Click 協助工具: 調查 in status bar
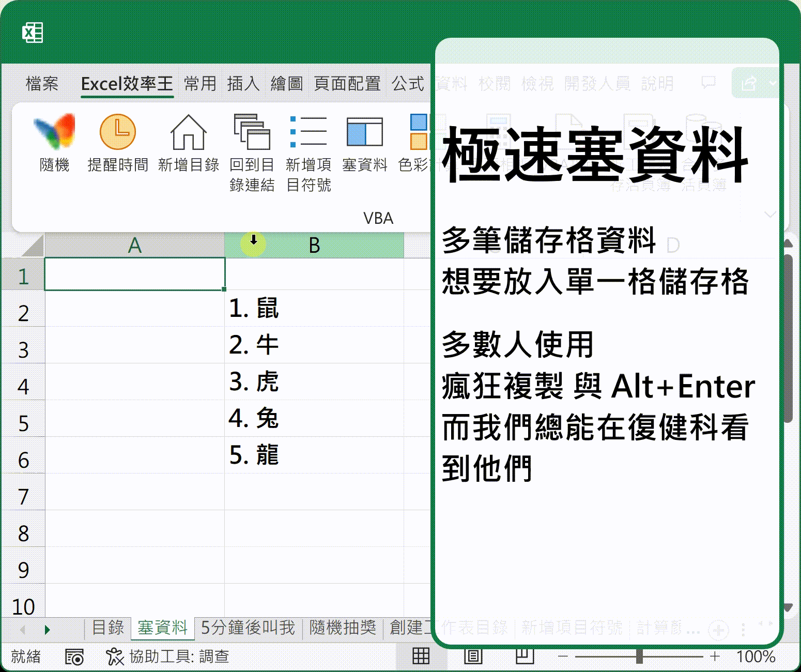801x672 pixels. pos(168,657)
